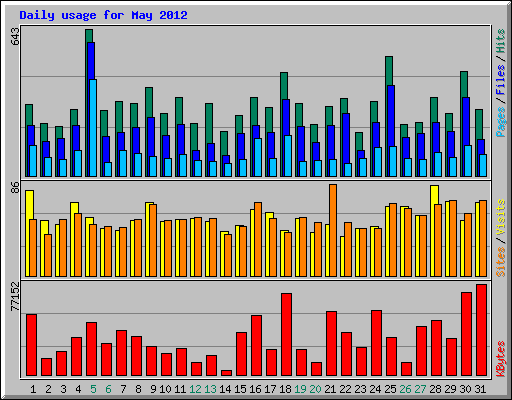This screenshot has height=400, width=512.
Task: Click the cyan 'Pages' legend label
Action: click(x=500, y=122)
